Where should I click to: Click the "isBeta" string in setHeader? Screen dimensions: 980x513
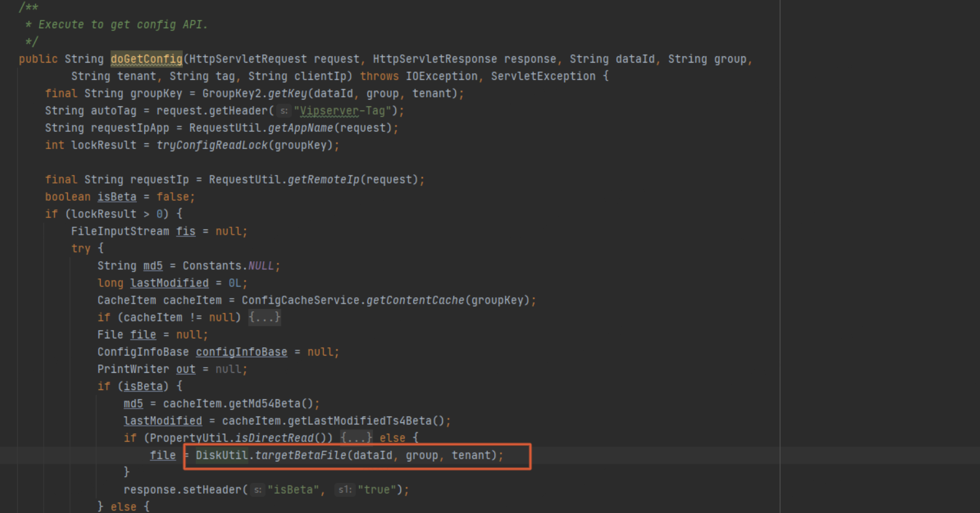(x=293, y=490)
